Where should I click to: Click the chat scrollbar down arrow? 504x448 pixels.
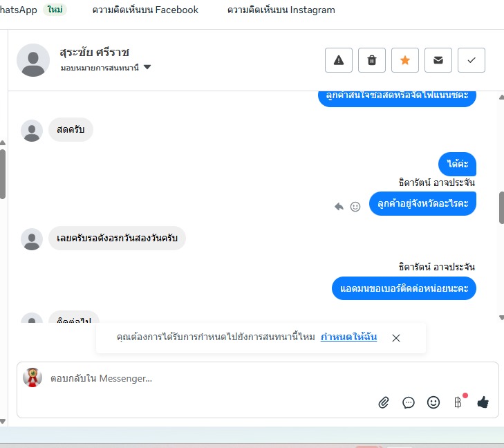(x=501, y=317)
